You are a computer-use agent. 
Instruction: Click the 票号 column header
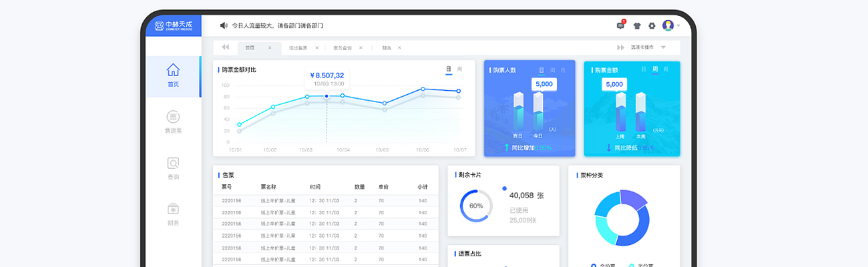point(227,187)
